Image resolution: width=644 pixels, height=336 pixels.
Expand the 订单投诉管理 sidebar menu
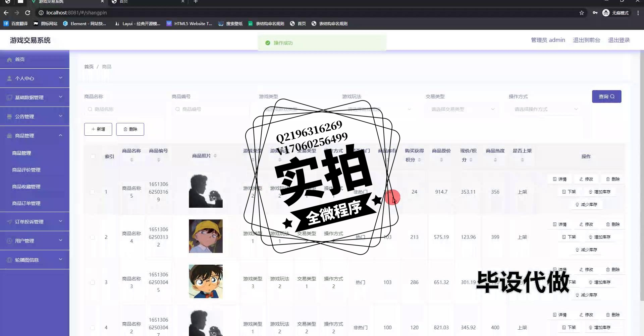point(35,222)
